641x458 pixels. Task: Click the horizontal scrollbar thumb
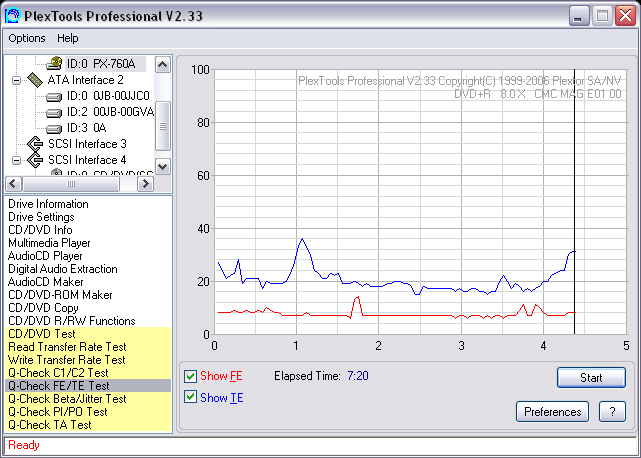[x=71, y=184]
